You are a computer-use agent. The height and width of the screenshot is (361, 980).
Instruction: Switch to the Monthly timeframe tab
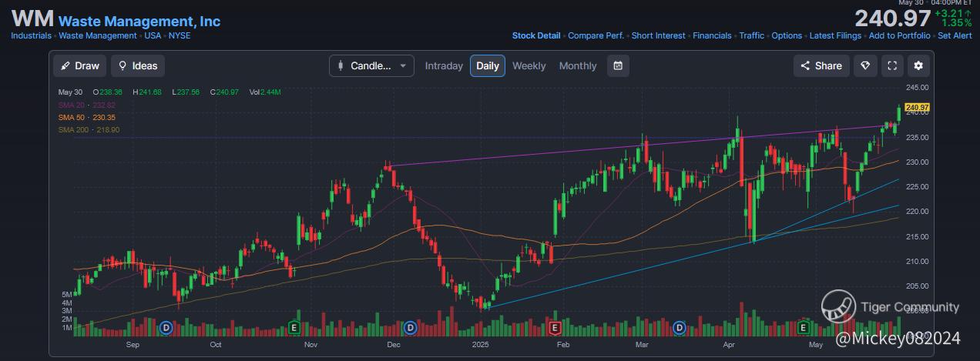[x=578, y=65]
